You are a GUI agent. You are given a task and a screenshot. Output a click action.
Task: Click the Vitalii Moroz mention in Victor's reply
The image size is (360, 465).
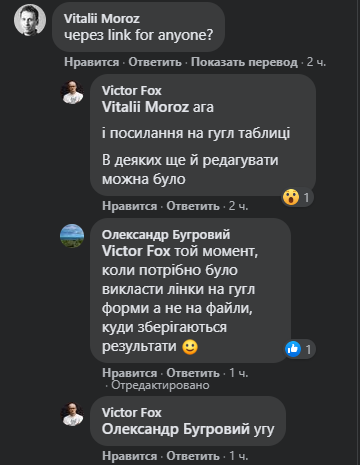click(145, 107)
